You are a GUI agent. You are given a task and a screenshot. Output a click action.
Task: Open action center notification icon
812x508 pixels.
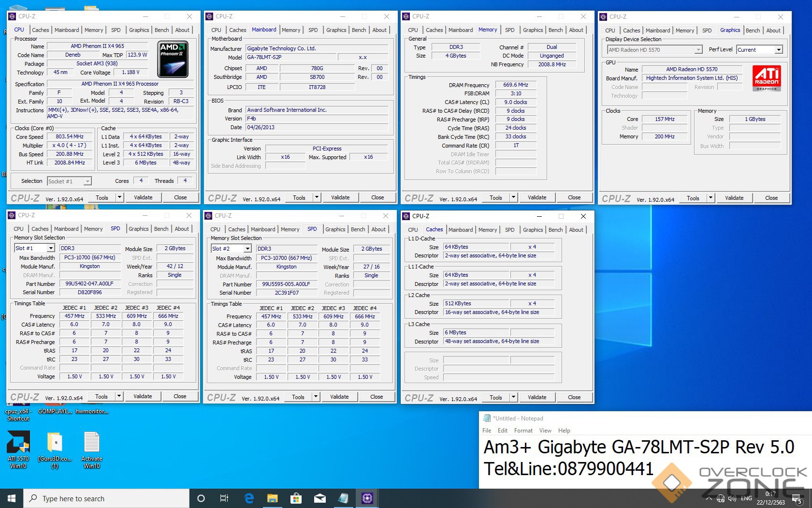(796, 499)
